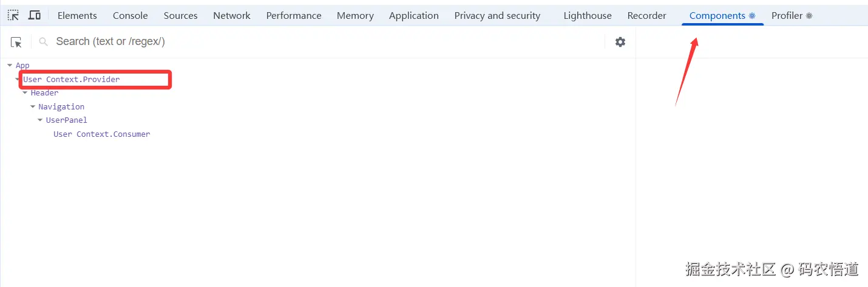
Task: Click the magnifier search icon
Action: (43, 42)
